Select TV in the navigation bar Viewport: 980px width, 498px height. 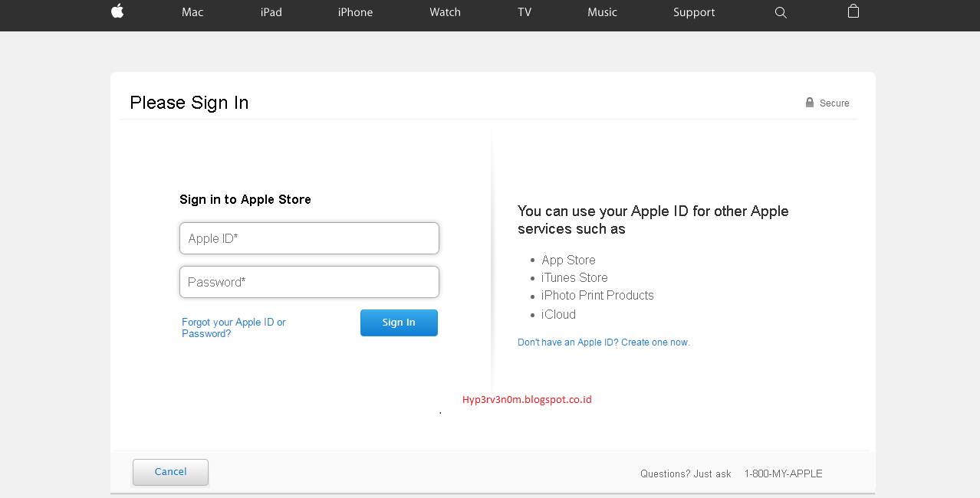[525, 12]
